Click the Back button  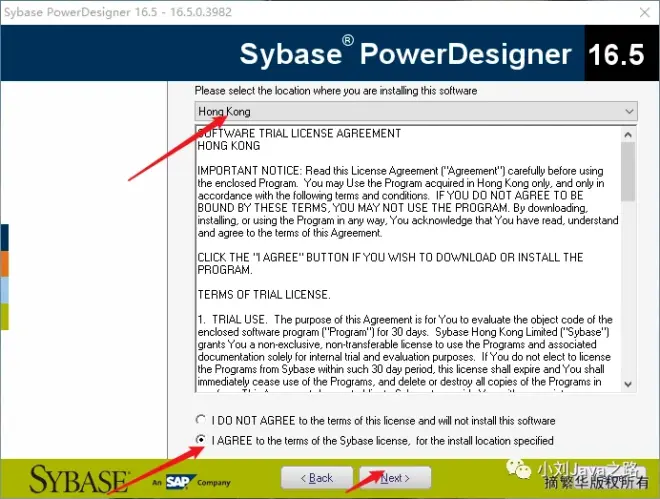click(317, 478)
